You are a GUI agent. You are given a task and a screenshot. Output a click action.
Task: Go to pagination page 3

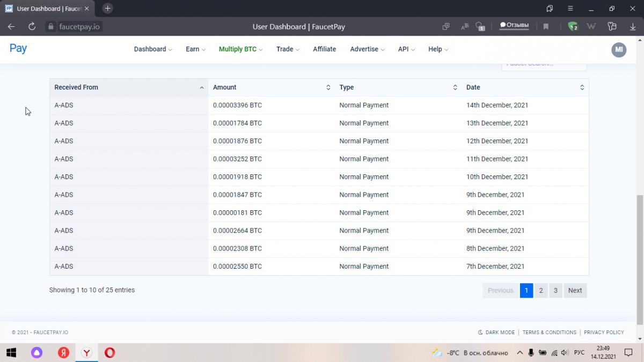[x=555, y=291]
